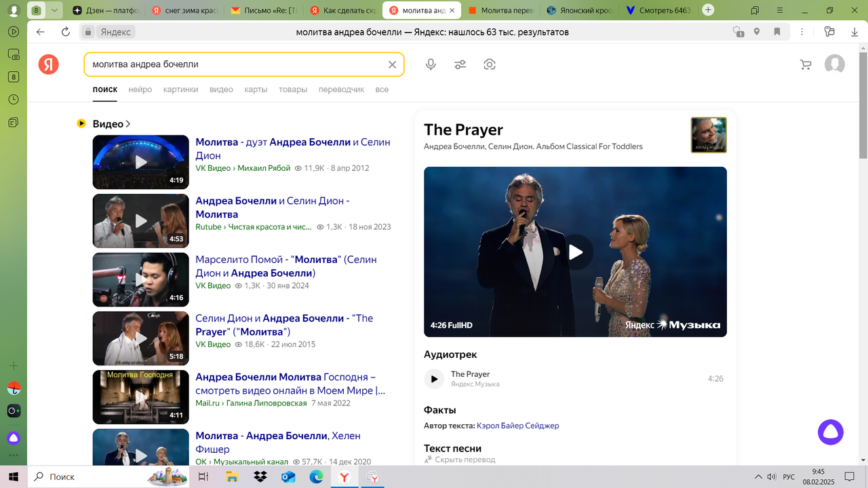
Task: Open the shopping cart icon
Action: (806, 64)
